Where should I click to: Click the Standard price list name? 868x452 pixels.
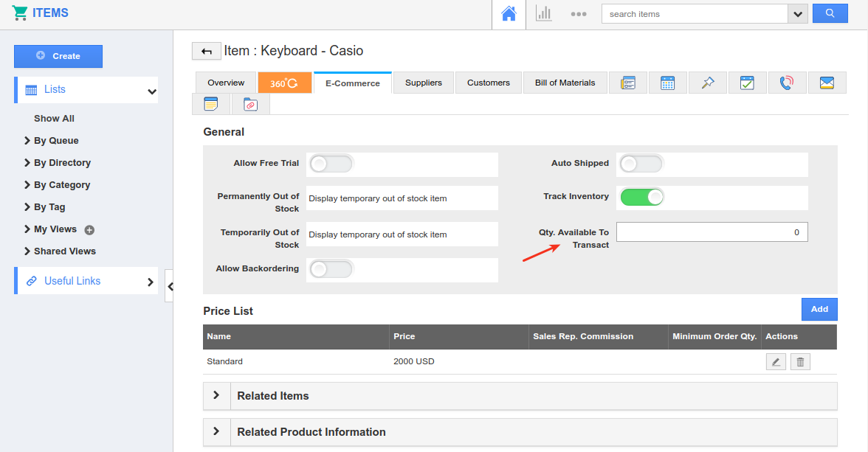(x=224, y=362)
